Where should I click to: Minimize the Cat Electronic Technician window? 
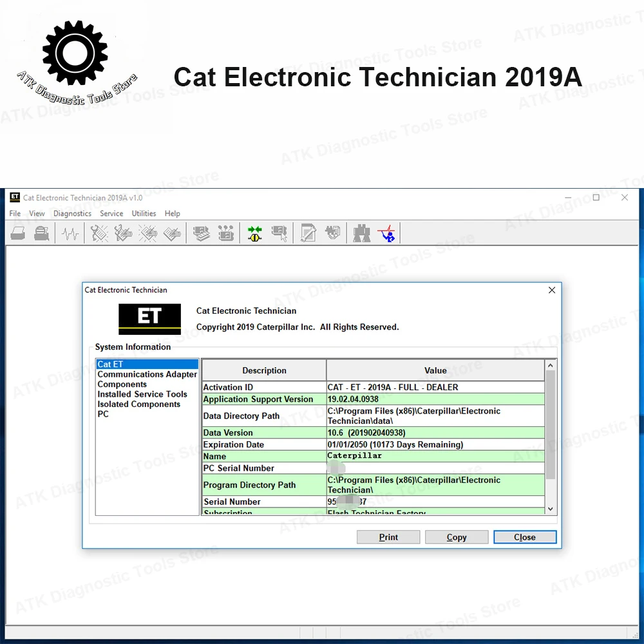(x=568, y=198)
